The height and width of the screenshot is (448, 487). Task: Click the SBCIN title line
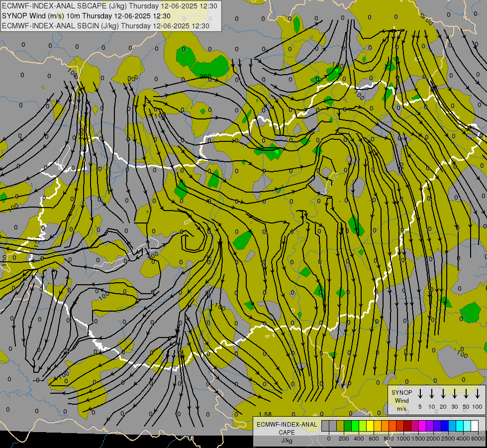point(105,26)
